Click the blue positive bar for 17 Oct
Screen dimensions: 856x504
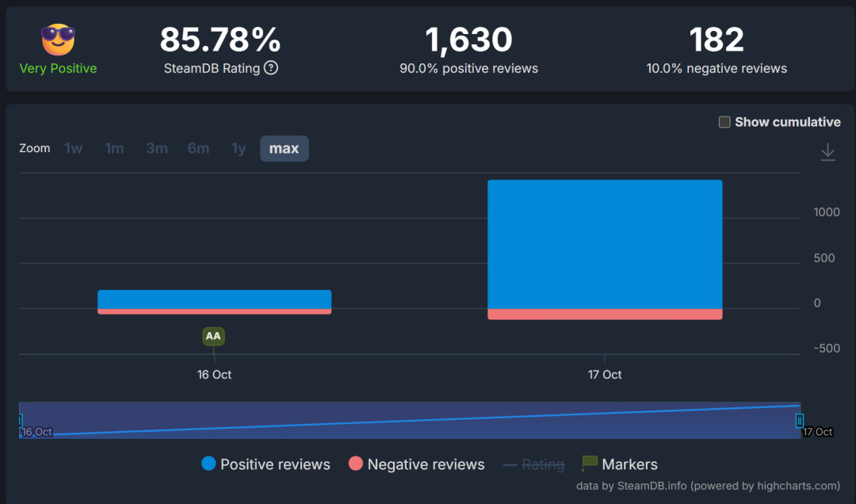pos(605,244)
